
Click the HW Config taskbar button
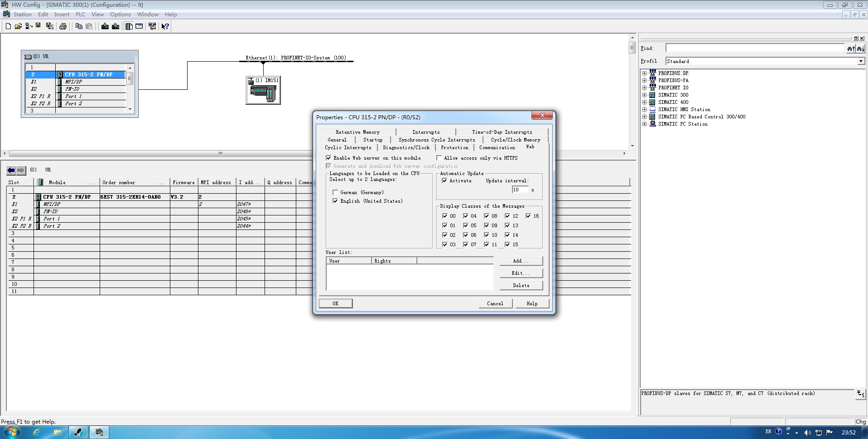pyautogui.click(x=99, y=432)
